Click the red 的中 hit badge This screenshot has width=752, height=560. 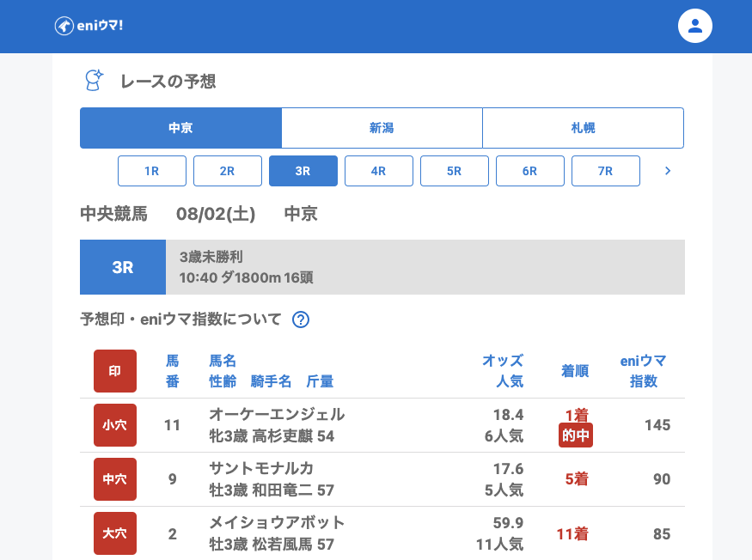(x=576, y=435)
